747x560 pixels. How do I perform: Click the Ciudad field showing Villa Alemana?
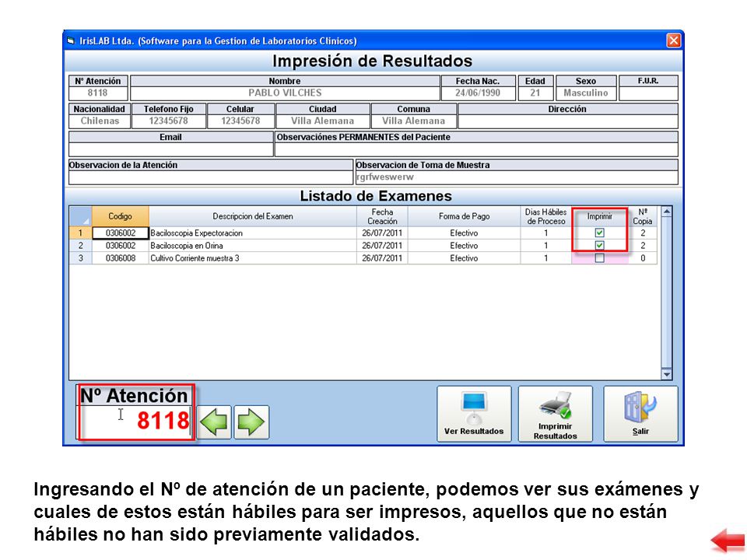pyautogui.click(x=322, y=121)
